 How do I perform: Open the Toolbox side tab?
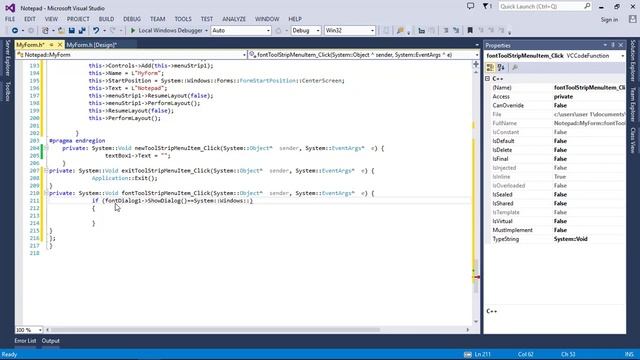coord(7,91)
